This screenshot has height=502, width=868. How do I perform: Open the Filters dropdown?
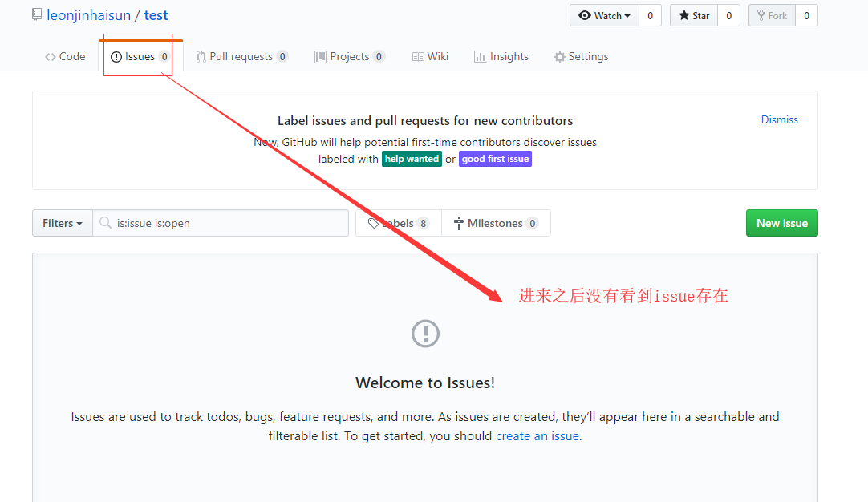point(63,223)
